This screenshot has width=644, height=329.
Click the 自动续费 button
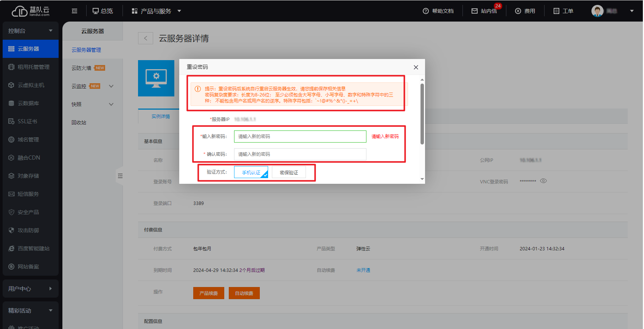244,293
